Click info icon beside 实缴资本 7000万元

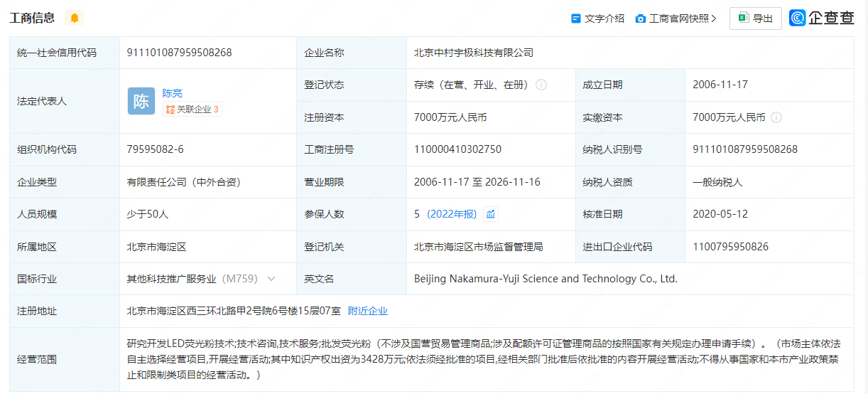(776, 117)
